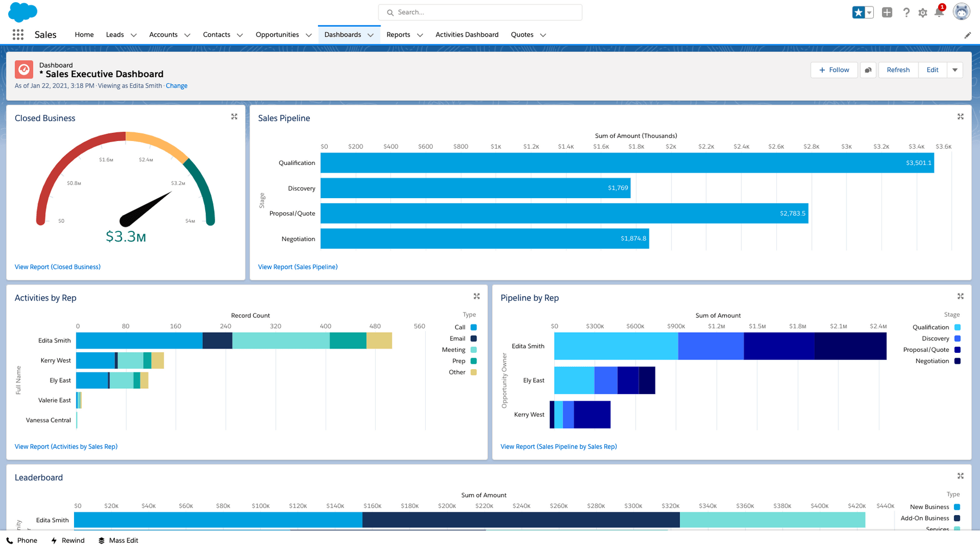Open the Phone utility in the bottom bar
Viewport: 980px width, 551px height.
pyautogui.click(x=22, y=540)
